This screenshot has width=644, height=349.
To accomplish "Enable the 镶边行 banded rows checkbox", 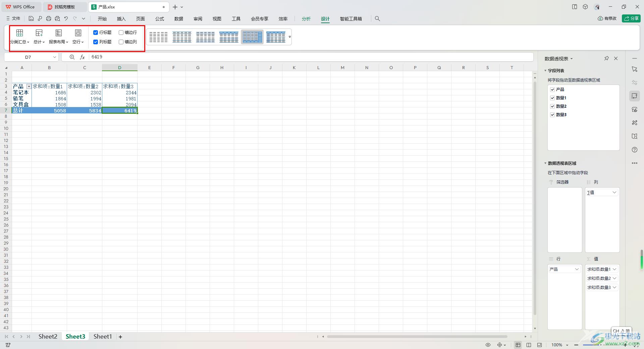I will click(x=121, y=33).
